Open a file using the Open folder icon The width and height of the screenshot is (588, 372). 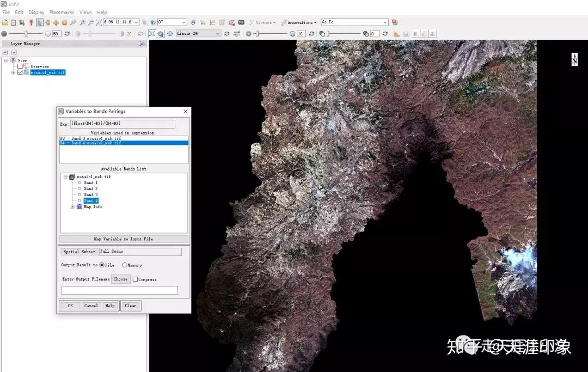(5, 22)
